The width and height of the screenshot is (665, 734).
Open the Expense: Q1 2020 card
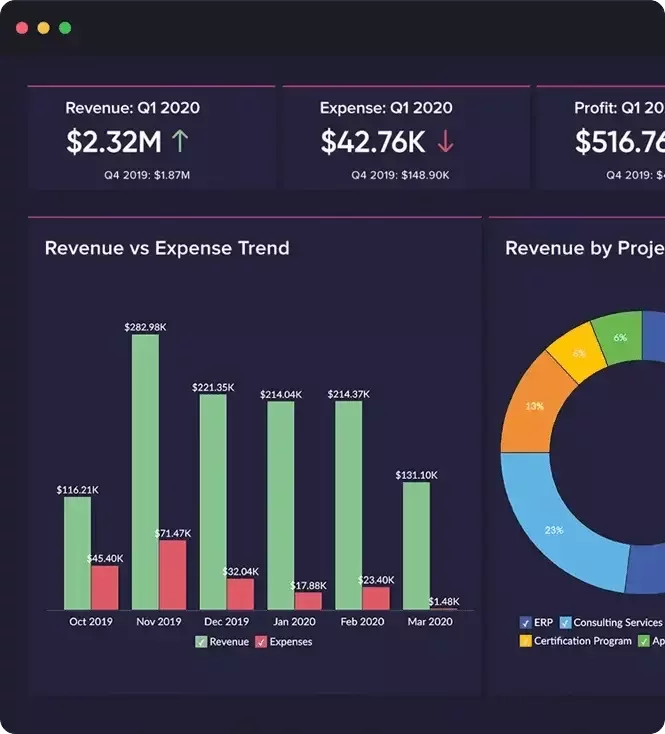405,138
